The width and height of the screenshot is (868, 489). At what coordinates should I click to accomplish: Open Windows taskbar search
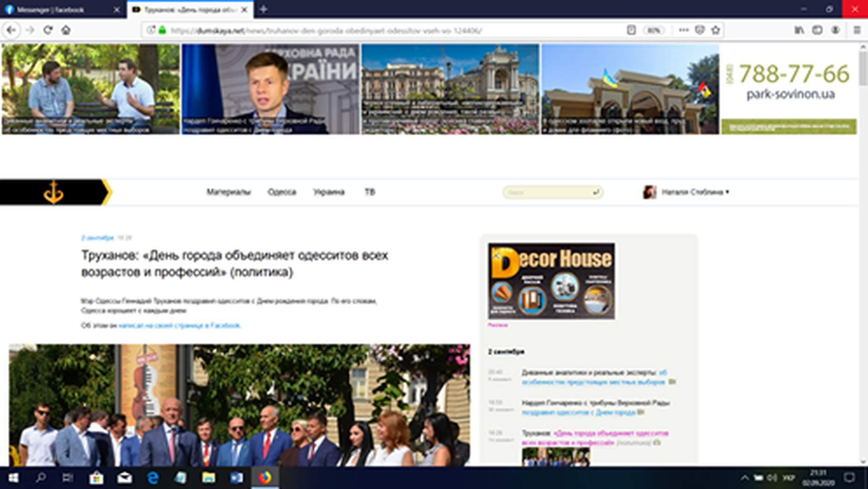tap(41, 478)
